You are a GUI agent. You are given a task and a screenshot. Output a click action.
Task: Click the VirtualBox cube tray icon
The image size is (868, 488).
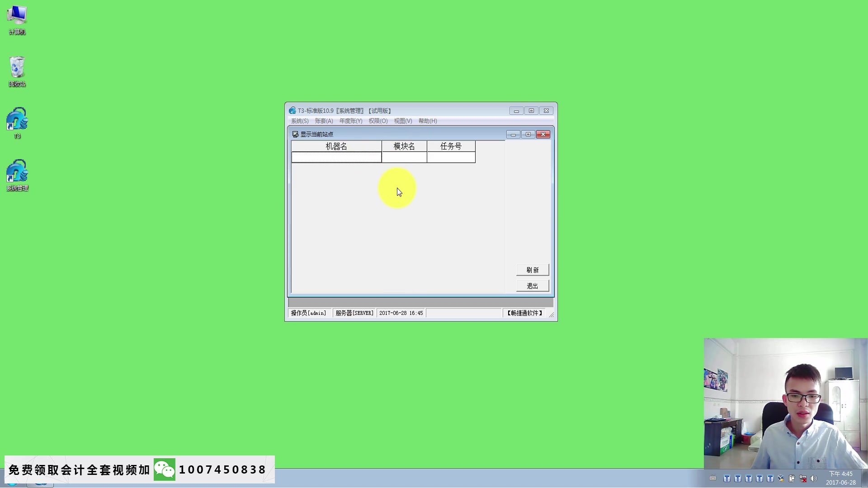[x=781, y=479]
